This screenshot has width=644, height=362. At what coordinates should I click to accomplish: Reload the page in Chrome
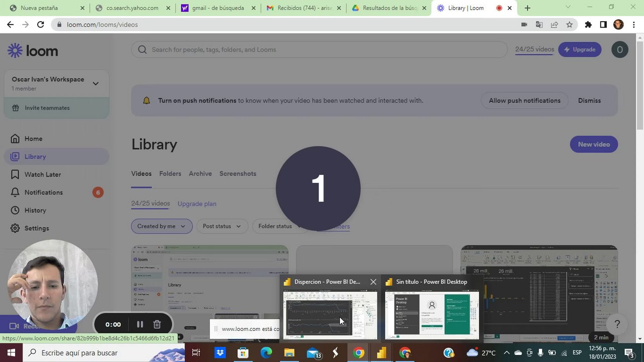click(41, 24)
